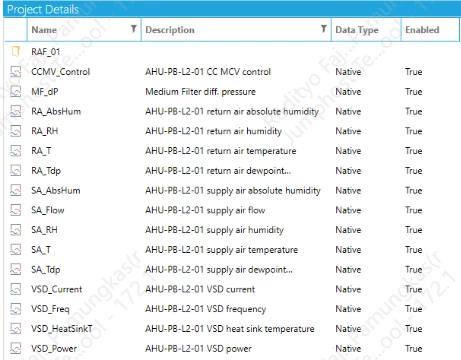Sort by the Name column header
Viewport: 461px width, 360px height.
pyautogui.click(x=44, y=30)
